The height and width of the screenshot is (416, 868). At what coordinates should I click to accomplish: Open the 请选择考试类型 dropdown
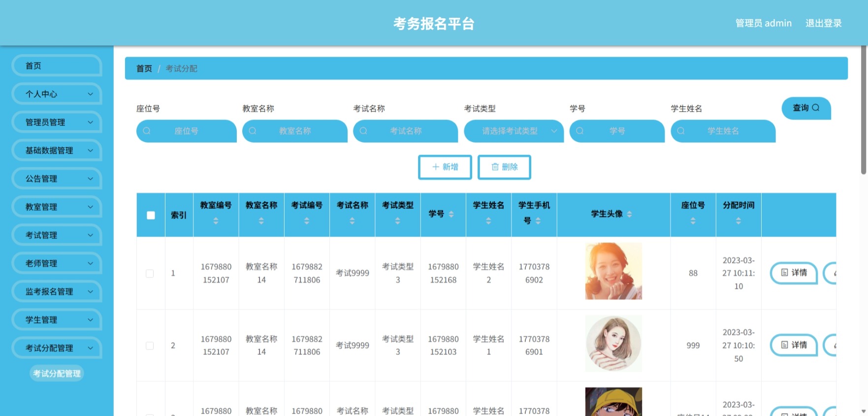pyautogui.click(x=514, y=131)
